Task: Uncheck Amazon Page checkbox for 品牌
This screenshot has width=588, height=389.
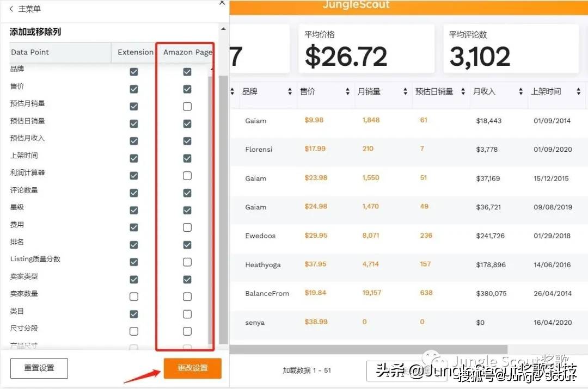Action: tap(187, 72)
